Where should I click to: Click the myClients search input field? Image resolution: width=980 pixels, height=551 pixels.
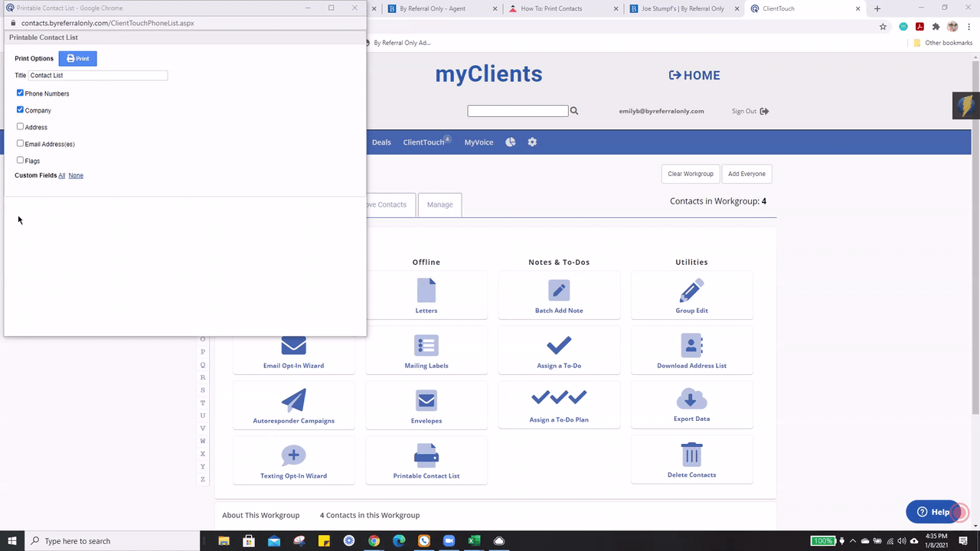(x=518, y=111)
